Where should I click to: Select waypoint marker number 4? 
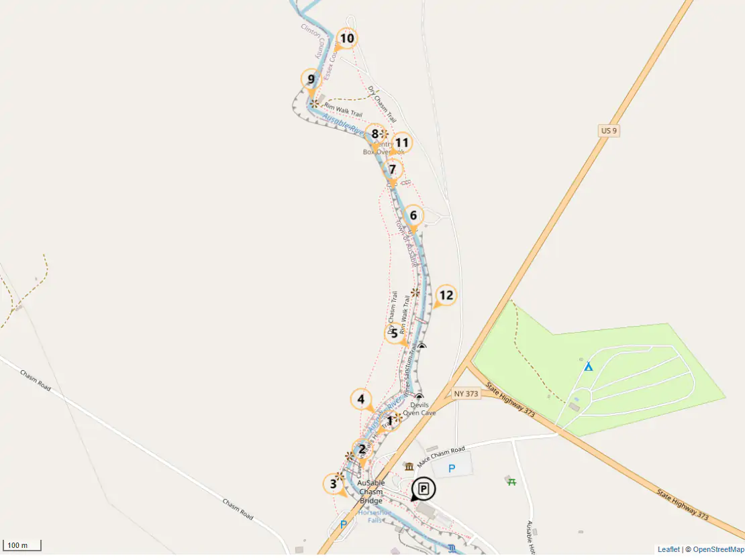361,400
